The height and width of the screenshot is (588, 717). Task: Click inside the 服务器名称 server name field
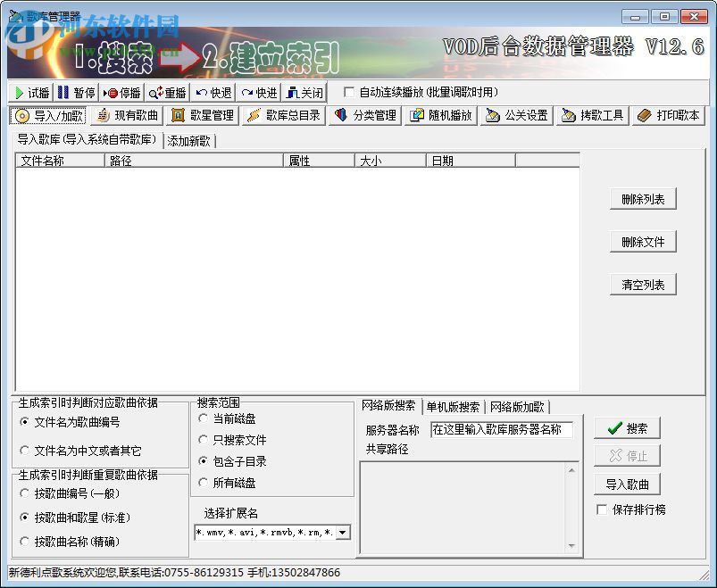coord(499,430)
